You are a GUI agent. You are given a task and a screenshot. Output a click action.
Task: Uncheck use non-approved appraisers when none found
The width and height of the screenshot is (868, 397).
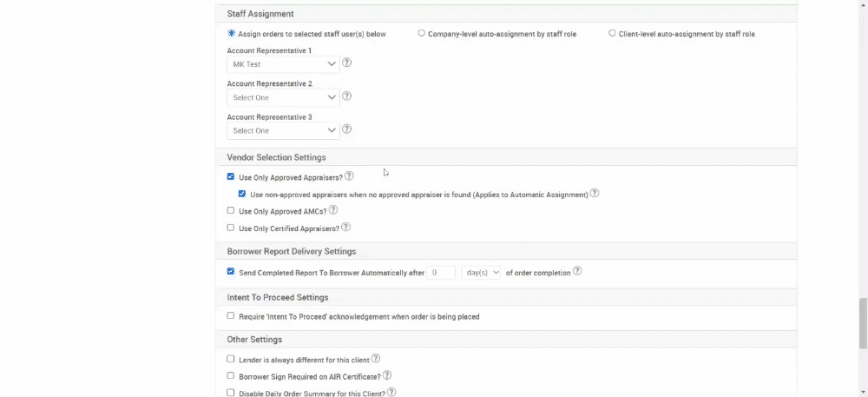click(x=242, y=194)
